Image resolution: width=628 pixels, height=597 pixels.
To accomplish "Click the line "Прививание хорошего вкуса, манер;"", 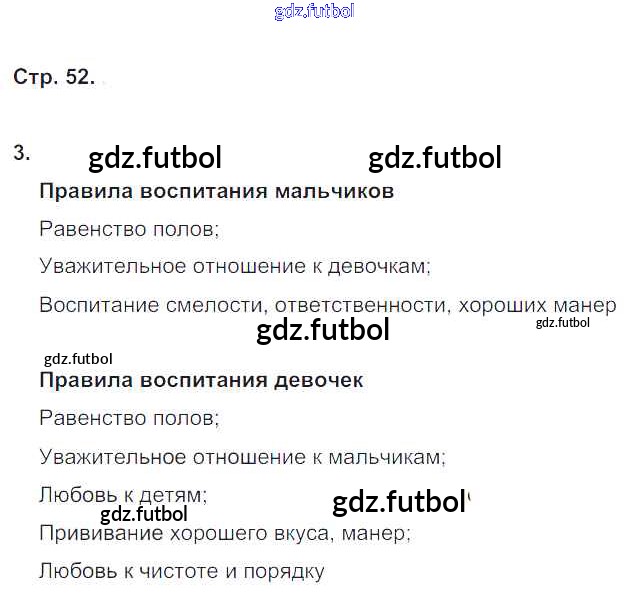I will [x=225, y=533].
